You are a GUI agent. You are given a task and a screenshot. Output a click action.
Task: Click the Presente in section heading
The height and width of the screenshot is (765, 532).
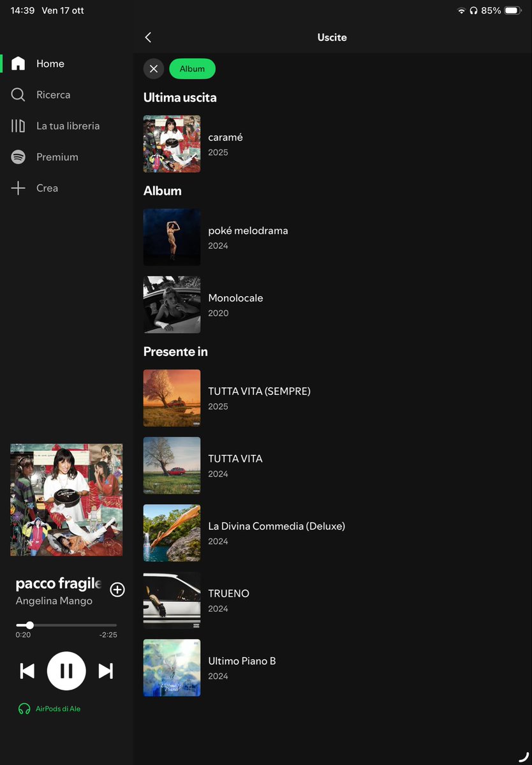point(175,352)
